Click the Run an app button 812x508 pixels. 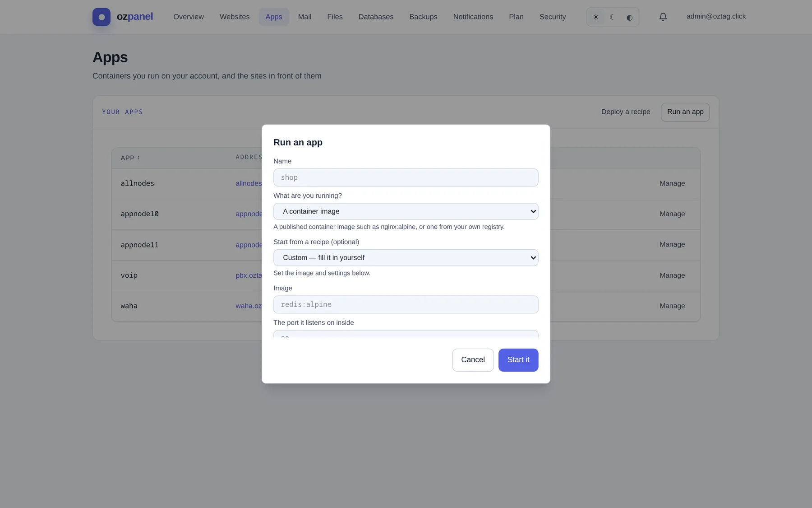coord(685,112)
